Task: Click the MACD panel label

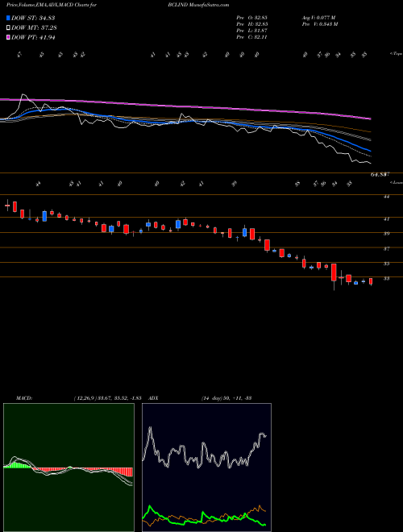Action: point(23,397)
